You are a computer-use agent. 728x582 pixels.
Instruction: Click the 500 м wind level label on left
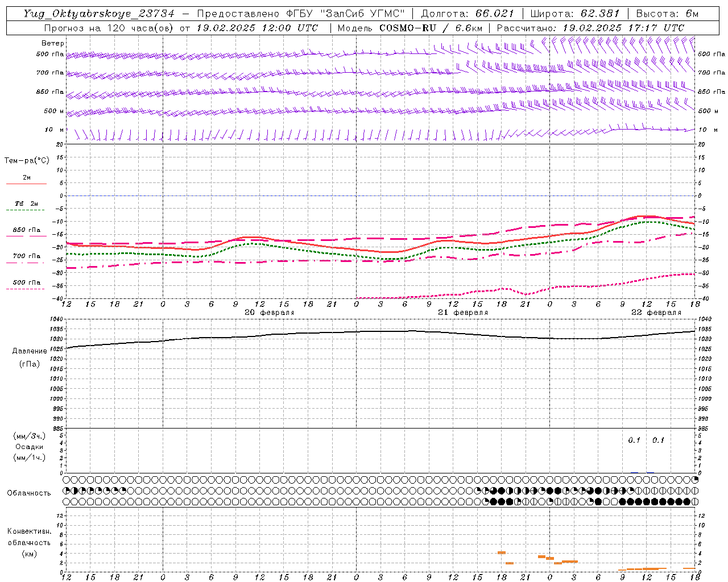54,111
